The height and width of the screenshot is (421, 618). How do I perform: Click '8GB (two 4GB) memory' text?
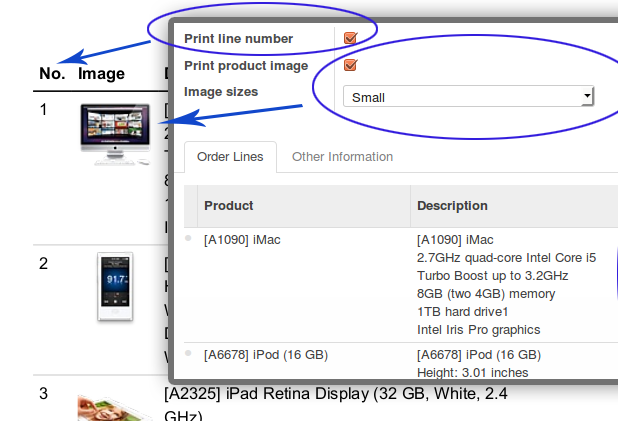click(x=486, y=294)
